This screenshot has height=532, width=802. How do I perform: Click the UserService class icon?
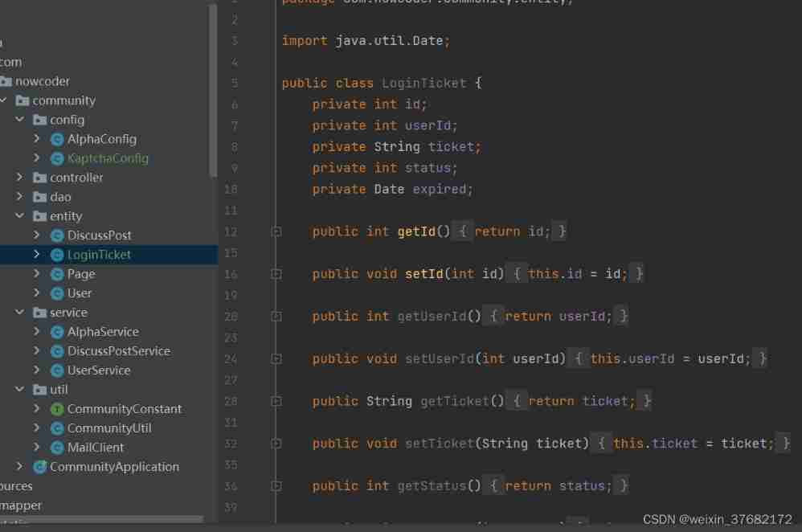point(57,370)
